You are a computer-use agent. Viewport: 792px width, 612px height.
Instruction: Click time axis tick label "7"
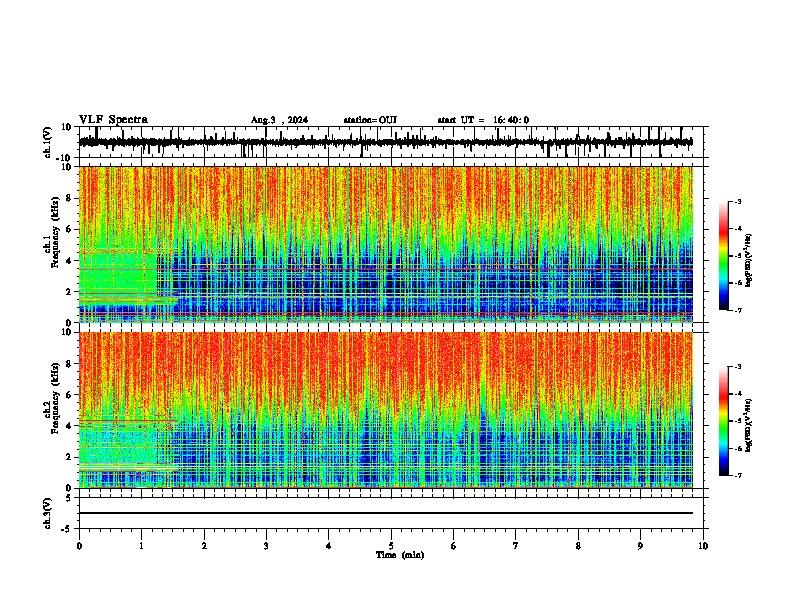click(x=516, y=546)
